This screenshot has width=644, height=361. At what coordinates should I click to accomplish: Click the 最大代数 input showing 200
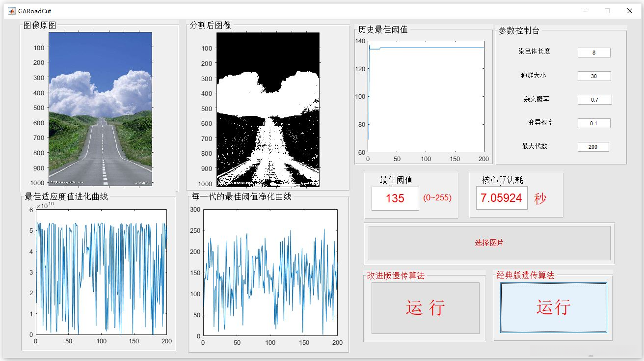coord(593,146)
